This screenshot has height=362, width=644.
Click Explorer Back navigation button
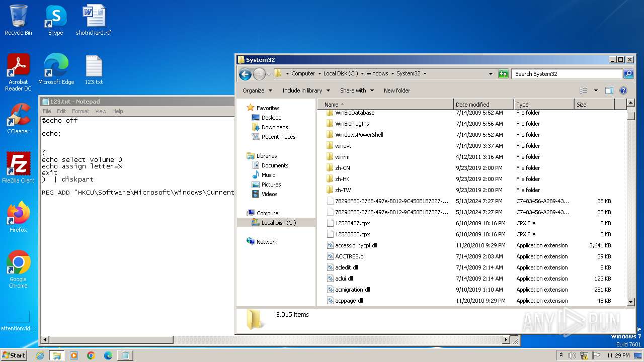tap(245, 74)
